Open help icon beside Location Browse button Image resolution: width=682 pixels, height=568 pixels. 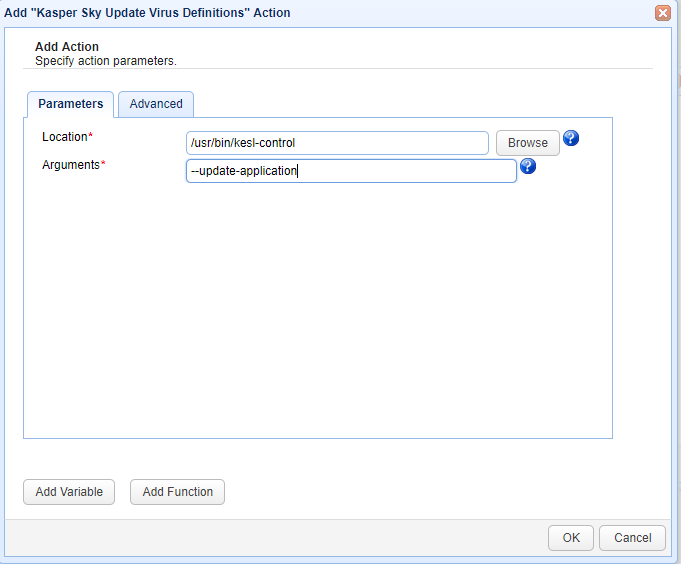[x=571, y=138]
